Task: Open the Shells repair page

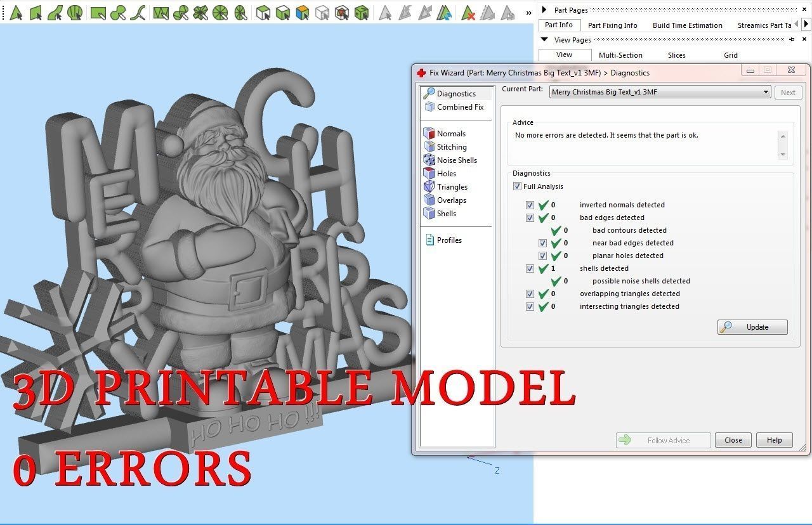Action: click(440, 214)
